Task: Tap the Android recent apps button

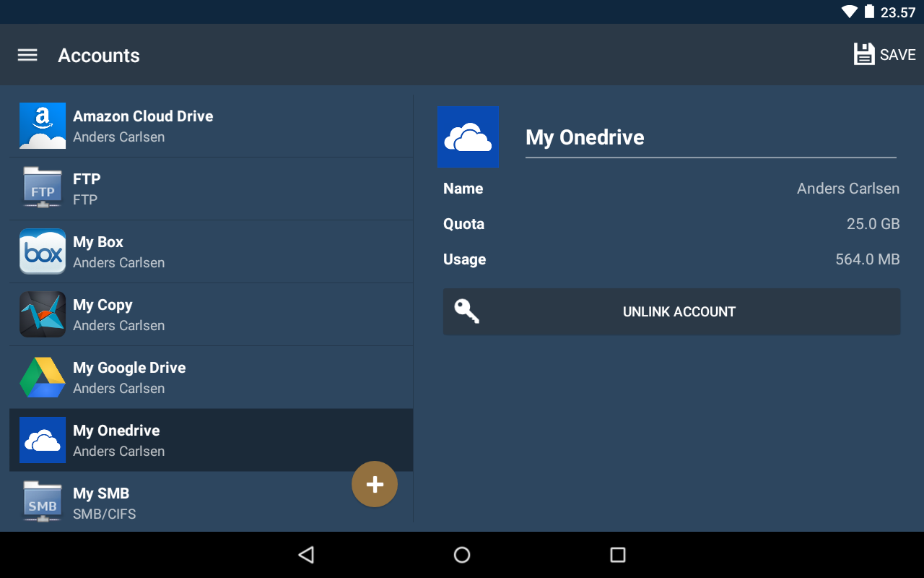Action: pos(618,555)
